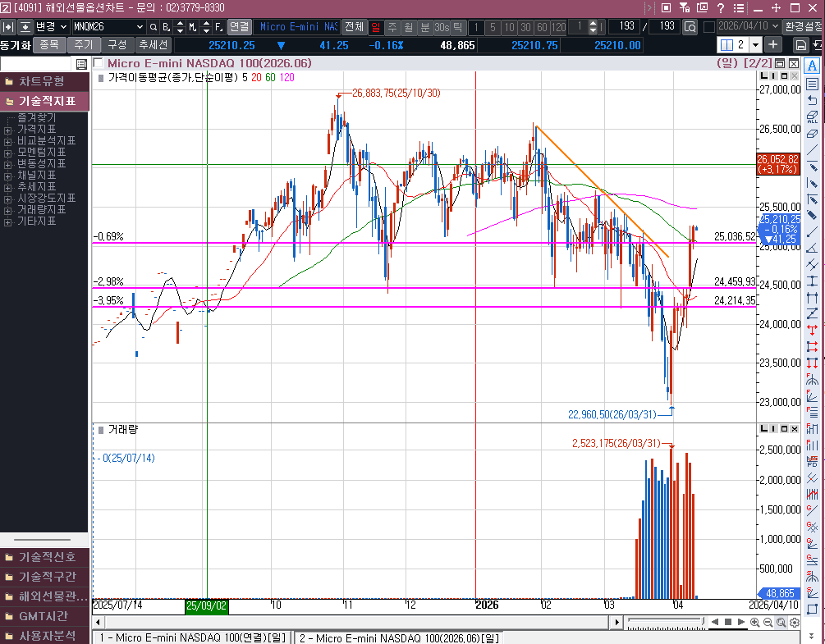The image size is (825, 644).
Task: Click the undo arrow drawing tool icon
Action: [812, 100]
